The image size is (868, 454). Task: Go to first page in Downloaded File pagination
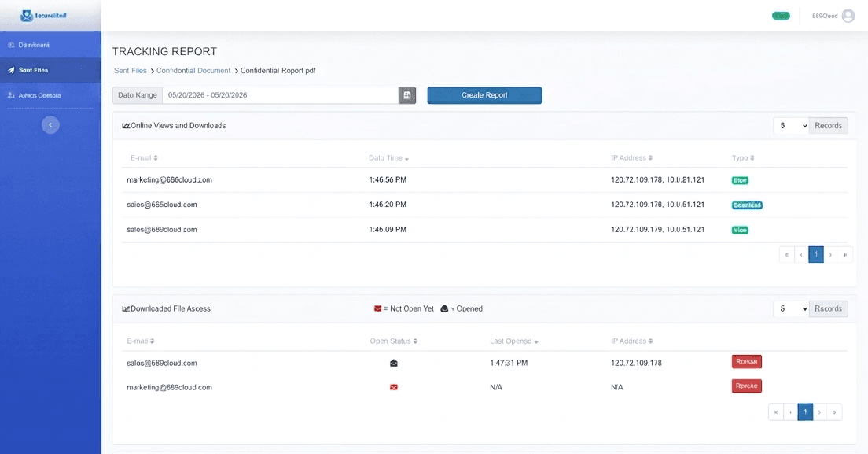tap(776, 412)
